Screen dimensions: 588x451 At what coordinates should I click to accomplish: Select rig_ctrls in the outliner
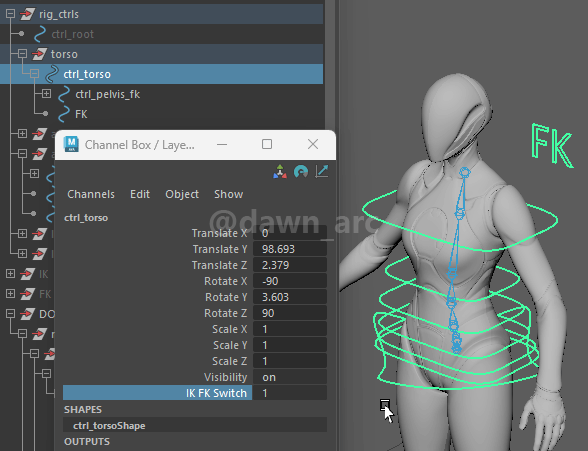(59, 14)
